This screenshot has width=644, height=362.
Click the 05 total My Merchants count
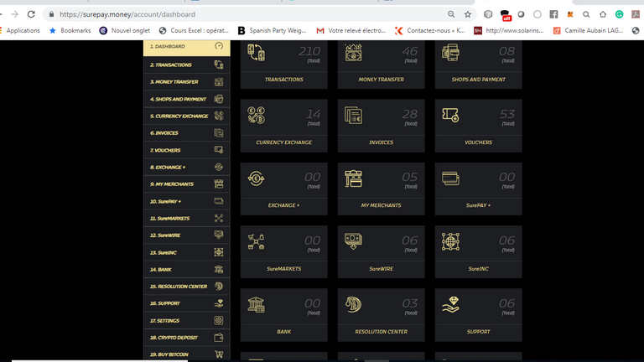pos(409,178)
